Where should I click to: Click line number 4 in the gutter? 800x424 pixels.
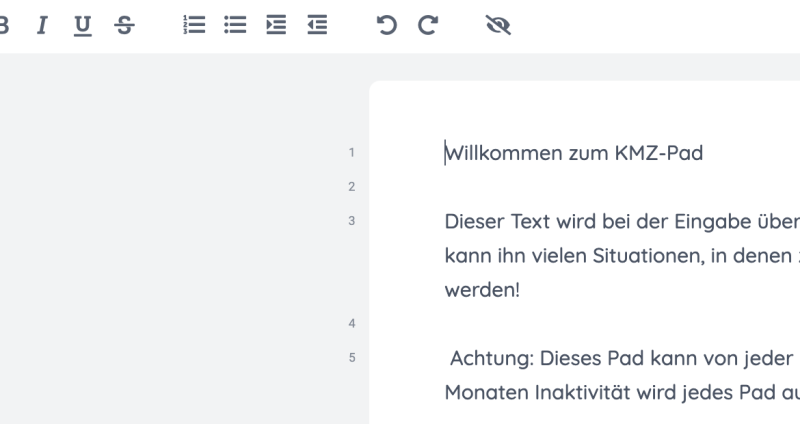coord(352,323)
